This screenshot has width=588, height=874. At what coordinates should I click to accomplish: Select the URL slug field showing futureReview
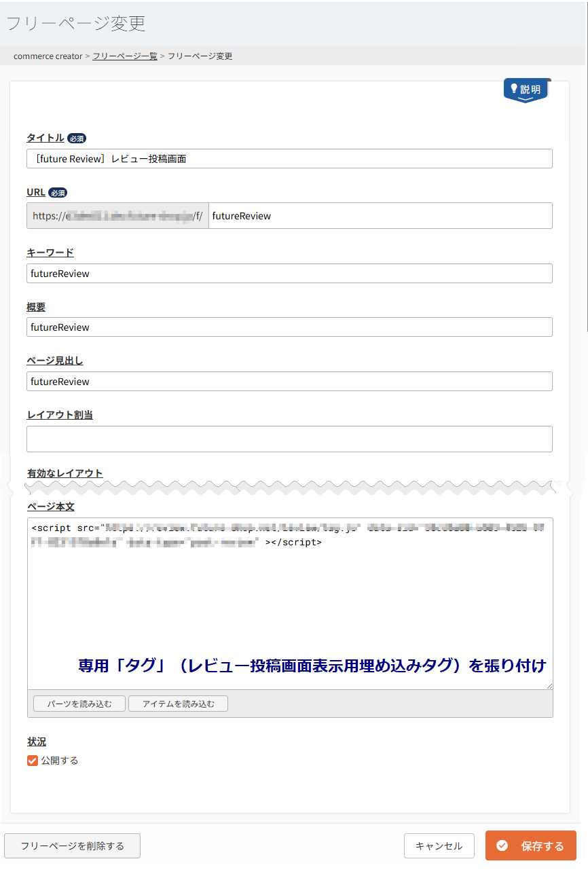pos(380,215)
